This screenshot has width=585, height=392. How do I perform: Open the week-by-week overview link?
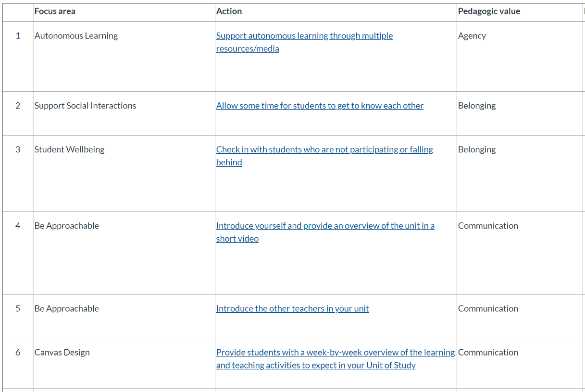pos(336,359)
